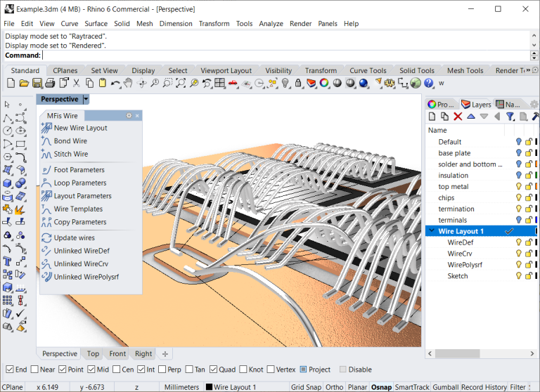Click the New layer icon in Layers panel
This screenshot has width=540, height=392.
432,117
